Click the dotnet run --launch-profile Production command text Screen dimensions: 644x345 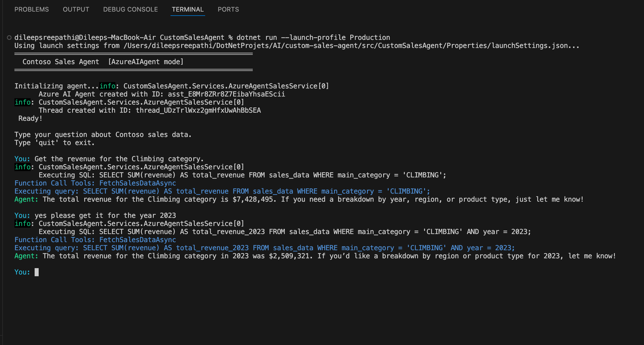tap(313, 38)
